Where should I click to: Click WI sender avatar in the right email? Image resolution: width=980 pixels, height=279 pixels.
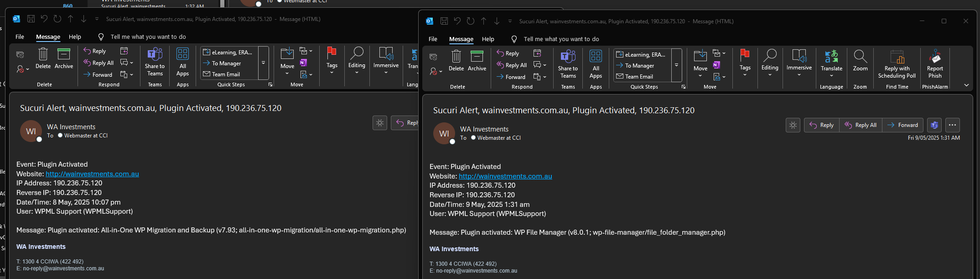pyautogui.click(x=444, y=133)
